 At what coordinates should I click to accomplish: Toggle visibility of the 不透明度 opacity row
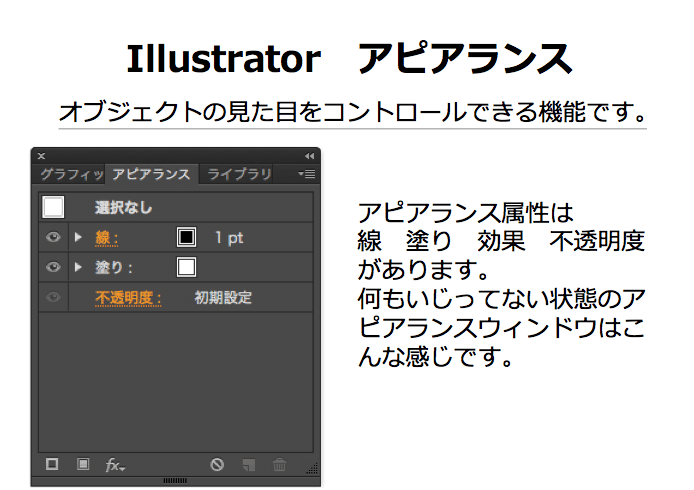point(53,297)
